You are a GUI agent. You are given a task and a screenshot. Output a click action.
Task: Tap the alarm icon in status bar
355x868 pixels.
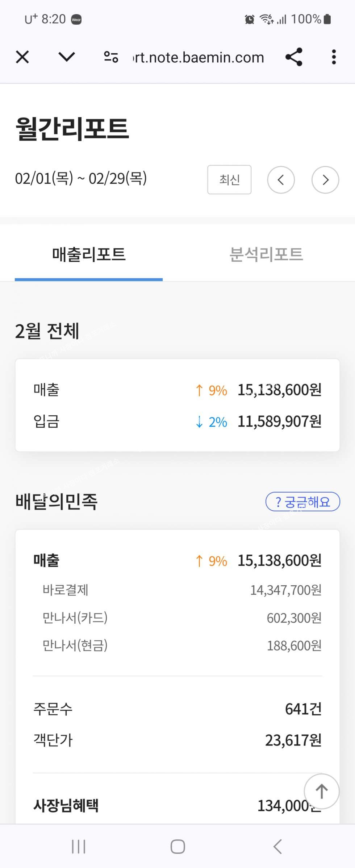(x=250, y=19)
